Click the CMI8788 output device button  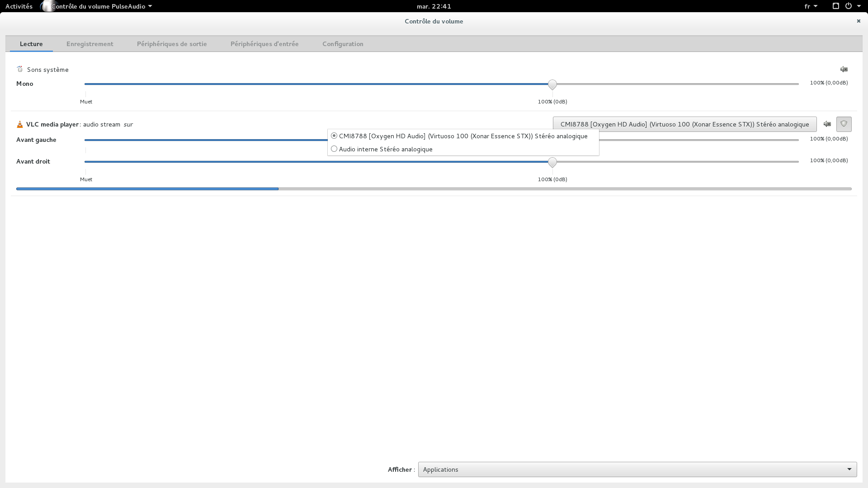(x=684, y=124)
